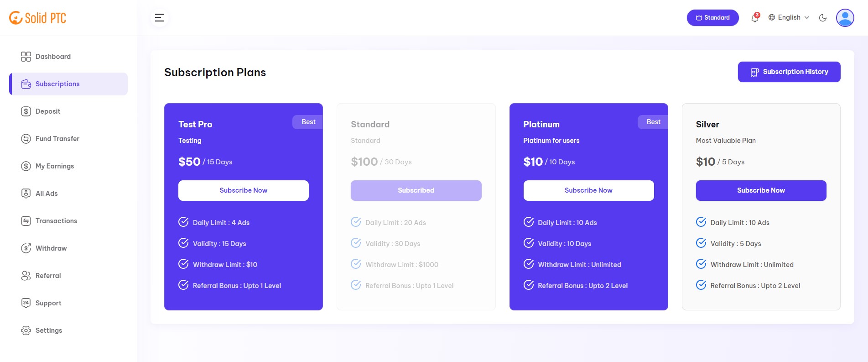868x362 pixels.
Task: Subscribe Now to the Platinum plan
Action: (588, 190)
